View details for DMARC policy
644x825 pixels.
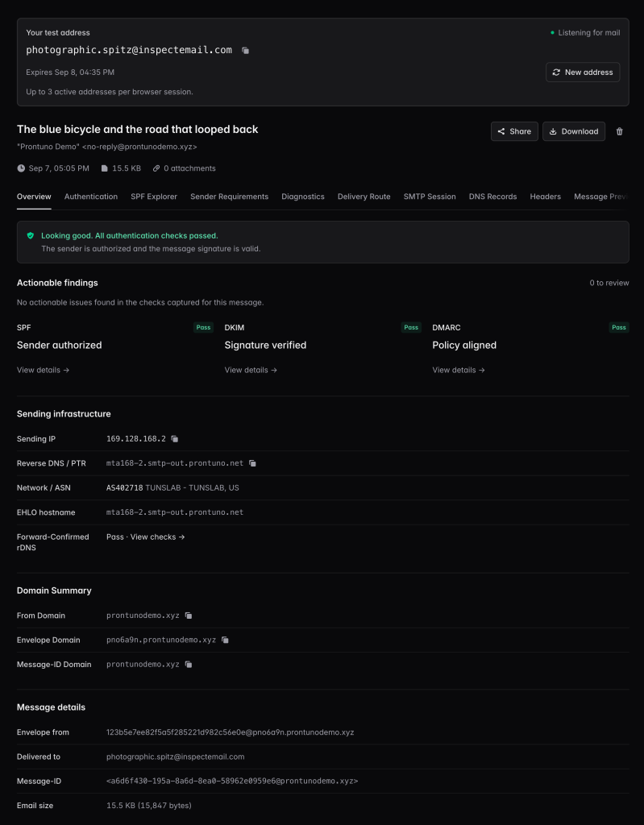(x=459, y=371)
